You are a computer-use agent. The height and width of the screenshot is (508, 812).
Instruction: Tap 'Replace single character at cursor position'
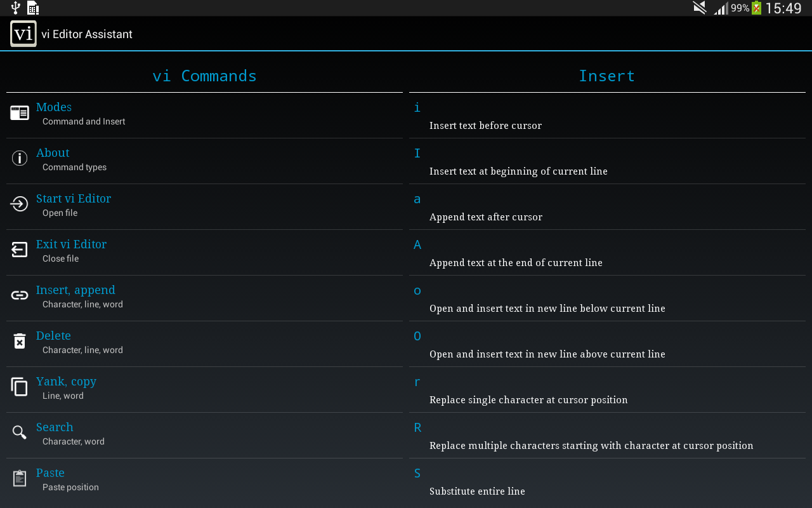click(x=528, y=399)
